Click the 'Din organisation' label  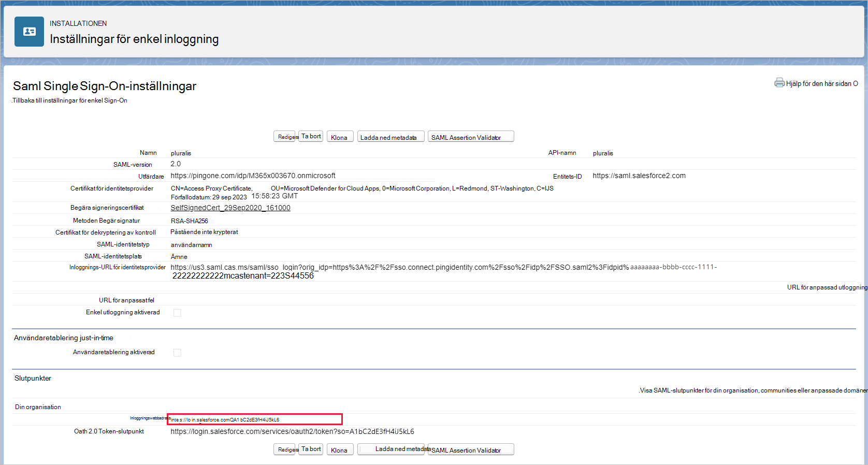pos(38,407)
